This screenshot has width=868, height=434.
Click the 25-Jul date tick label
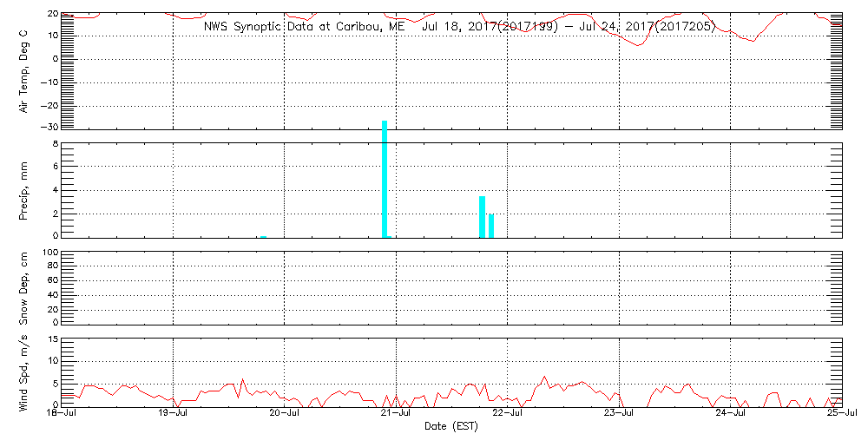click(840, 415)
